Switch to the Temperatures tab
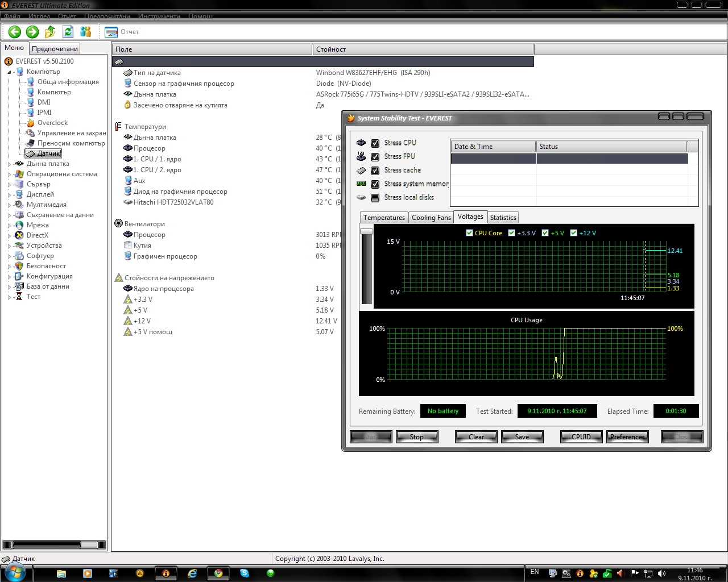 pyautogui.click(x=384, y=218)
